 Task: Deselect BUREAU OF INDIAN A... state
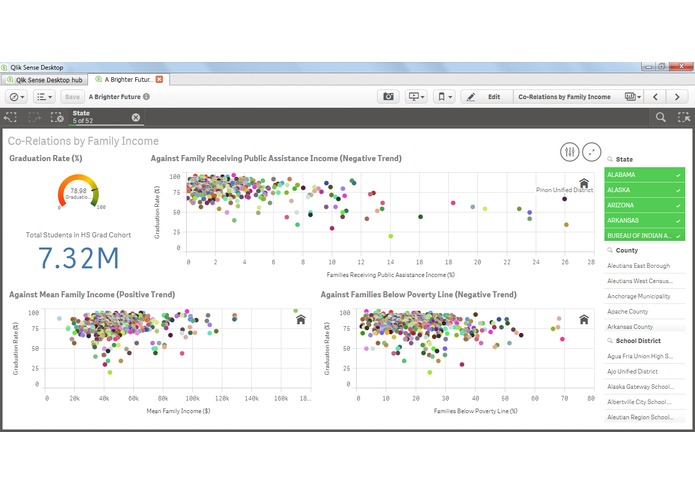pyautogui.click(x=644, y=236)
